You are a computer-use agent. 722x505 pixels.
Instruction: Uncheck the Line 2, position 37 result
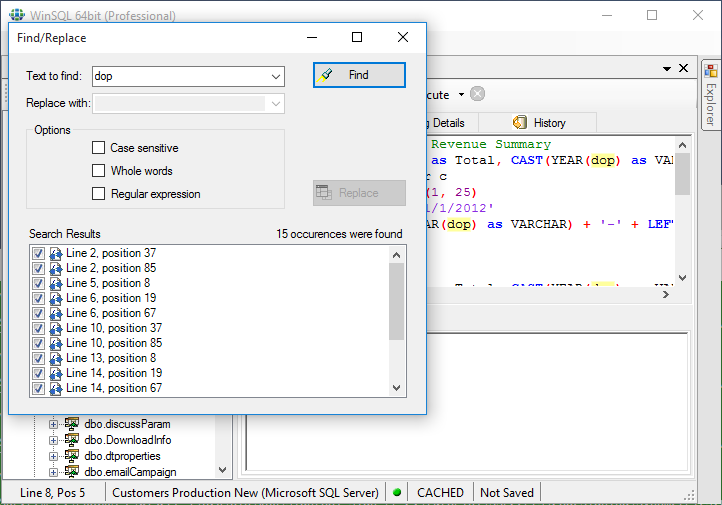tap(38, 253)
